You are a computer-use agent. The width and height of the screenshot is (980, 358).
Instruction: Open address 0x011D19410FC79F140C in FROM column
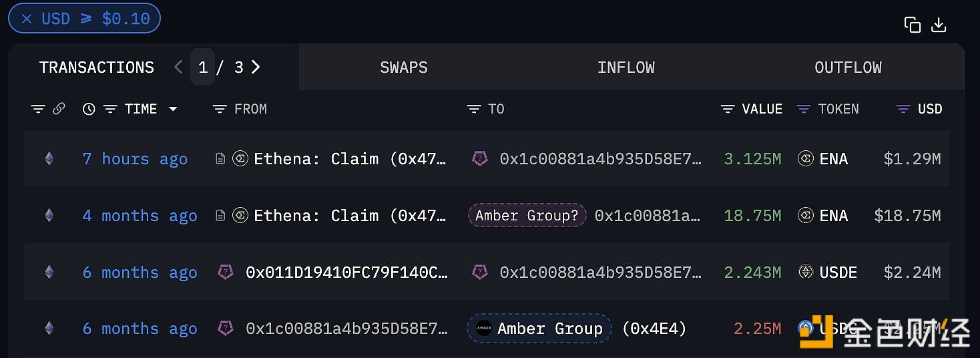(x=346, y=273)
